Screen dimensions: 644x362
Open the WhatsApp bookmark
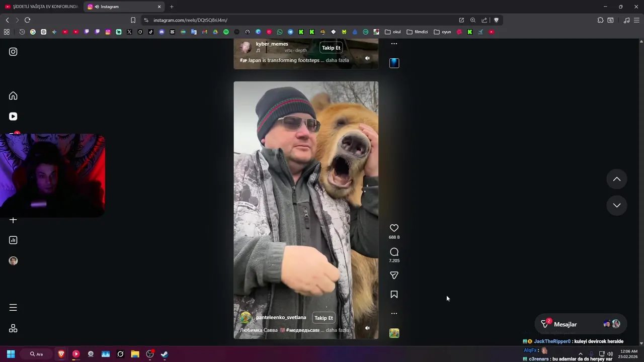pyautogui.click(x=280, y=32)
